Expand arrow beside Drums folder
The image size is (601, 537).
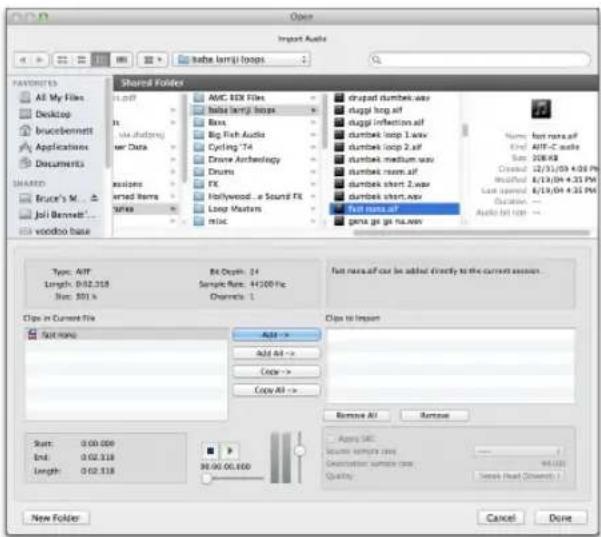tap(314, 172)
